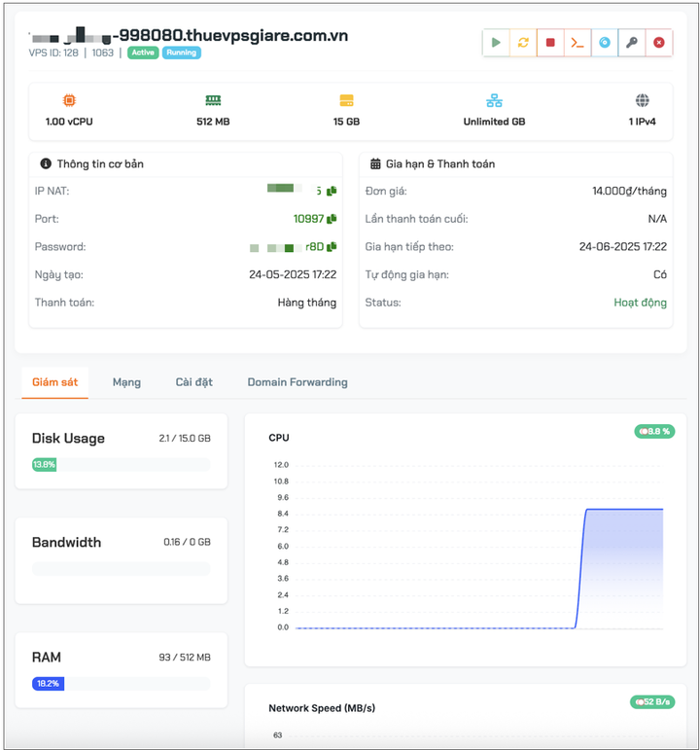This screenshot has height=750, width=700.
Task: Click the RAM 18.2% progress bar
Action: tap(121, 684)
